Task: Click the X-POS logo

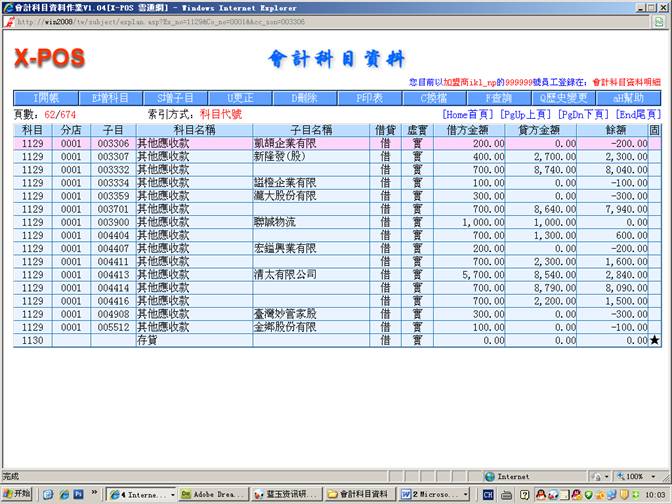Action: pyautogui.click(x=50, y=58)
